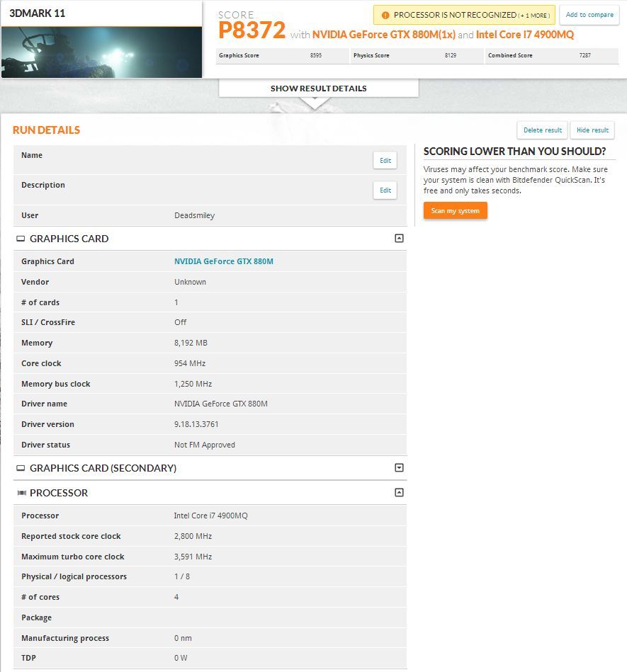This screenshot has width=627, height=672.
Task: Click the user name Deadsmiley
Action: coord(194,215)
